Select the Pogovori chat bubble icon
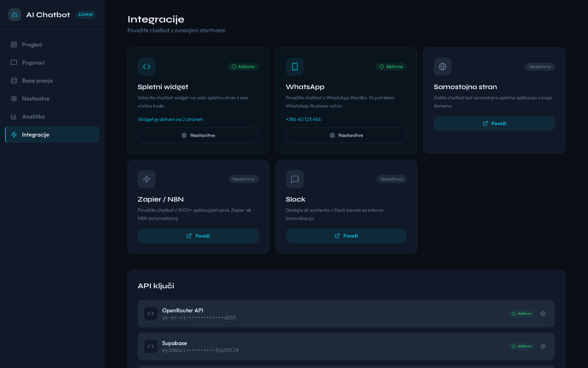This screenshot has height=368, width=588. pyautogui.click(x=14, y=63)
